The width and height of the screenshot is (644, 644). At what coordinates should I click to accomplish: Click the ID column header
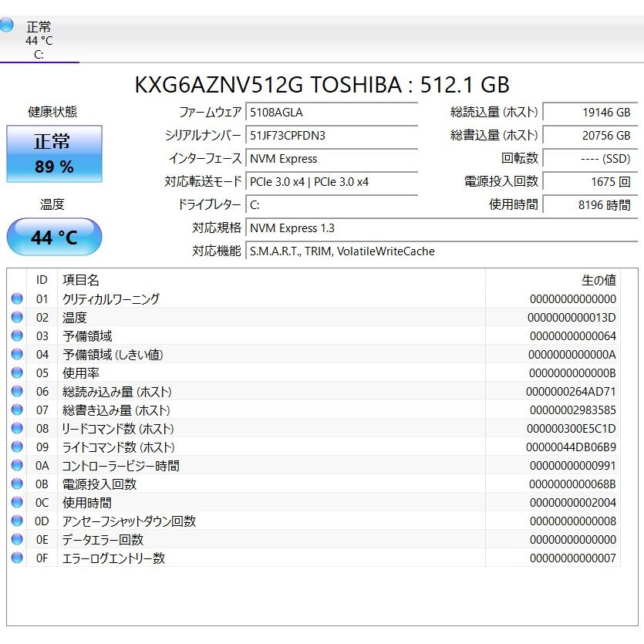coord(42,280)
